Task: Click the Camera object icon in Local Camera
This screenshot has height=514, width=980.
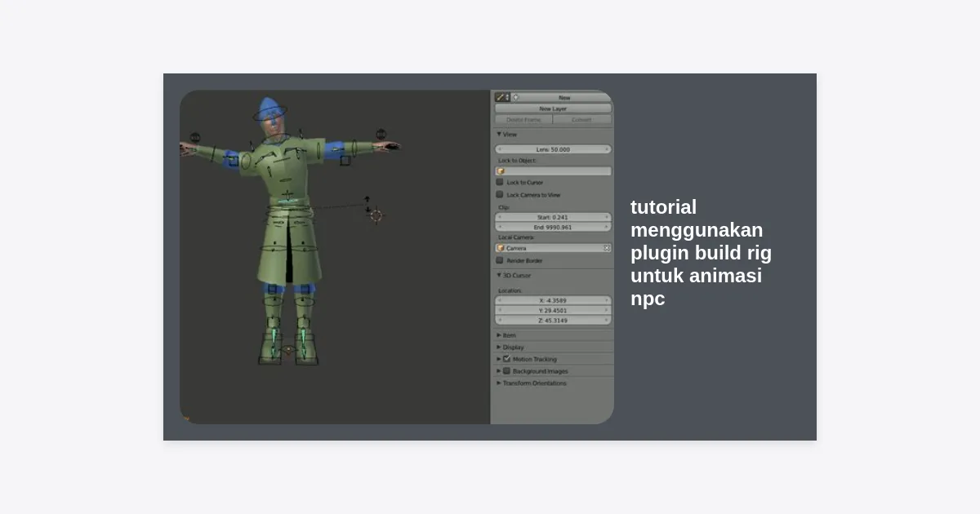Action: tap(500, 248)
